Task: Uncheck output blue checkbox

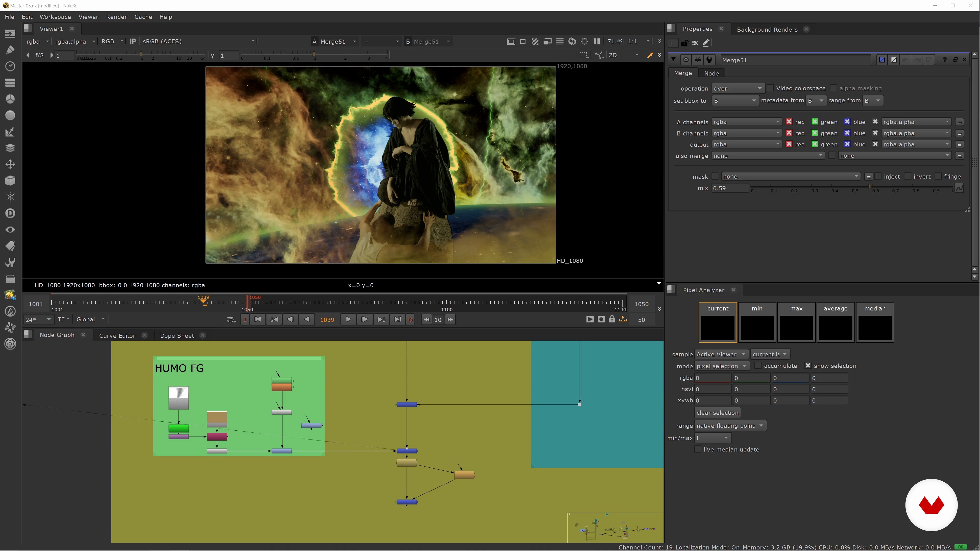Action: [847, 144]
